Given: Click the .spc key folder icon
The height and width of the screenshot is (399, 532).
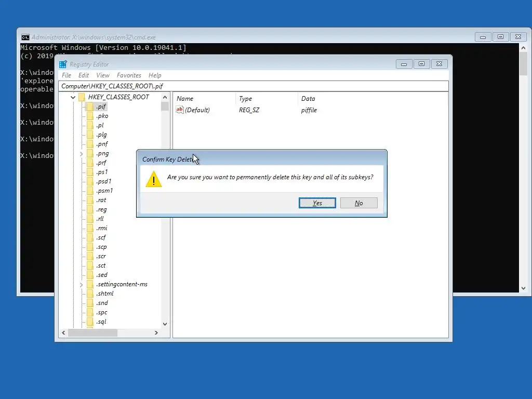Looking at the screenshot, I should (x=90, y=312).
